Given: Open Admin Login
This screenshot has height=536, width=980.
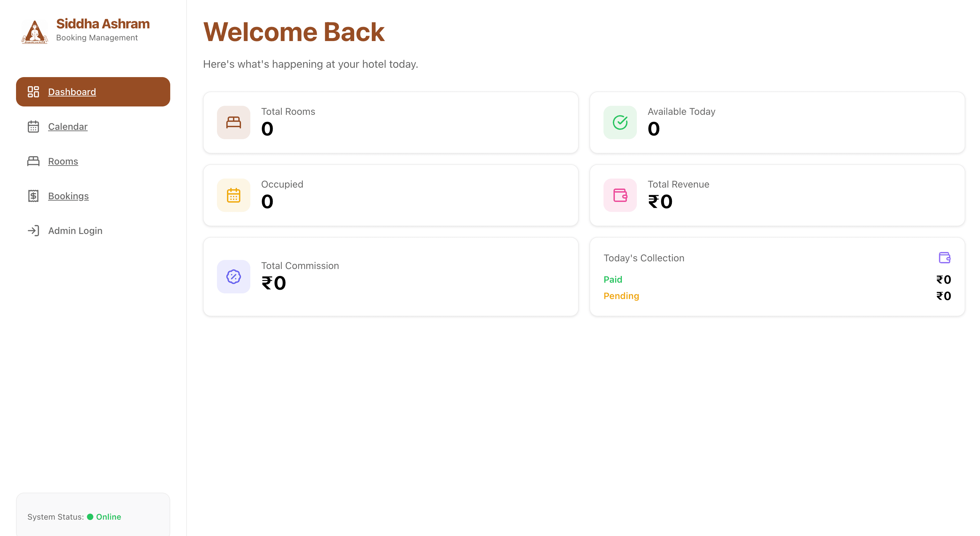Looking at the screenshot, I should point(75,231).
